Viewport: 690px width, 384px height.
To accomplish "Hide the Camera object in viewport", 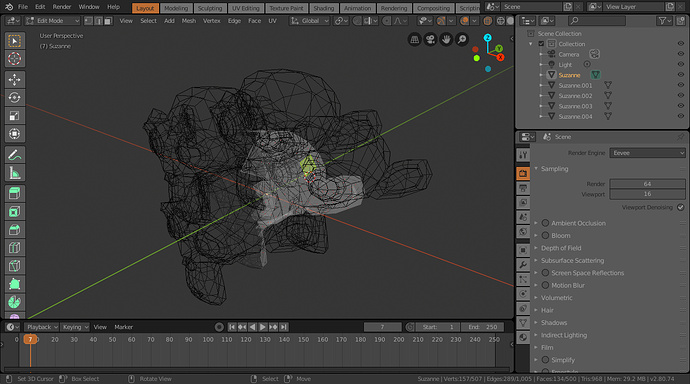I will tap(681, 54).
